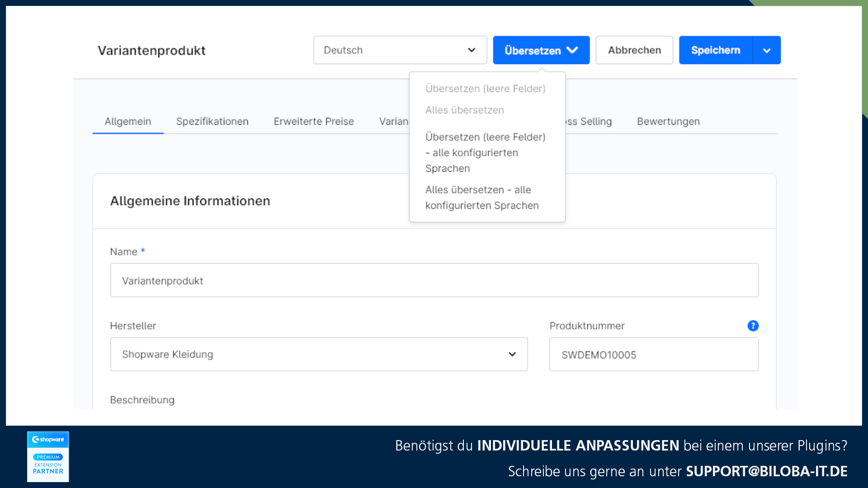The height and width of the screenshot is (488, 868).
Task: Click the Produktnummer help question mark icon
Action: coord(753,326)
